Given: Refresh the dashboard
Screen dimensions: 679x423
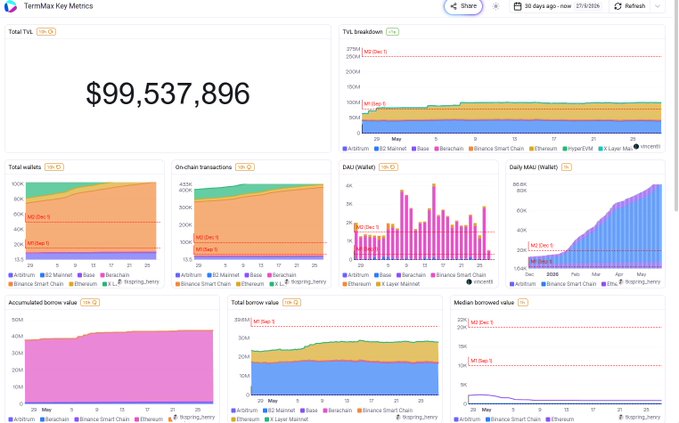Looking at the screenshot, I should [630, 6].
